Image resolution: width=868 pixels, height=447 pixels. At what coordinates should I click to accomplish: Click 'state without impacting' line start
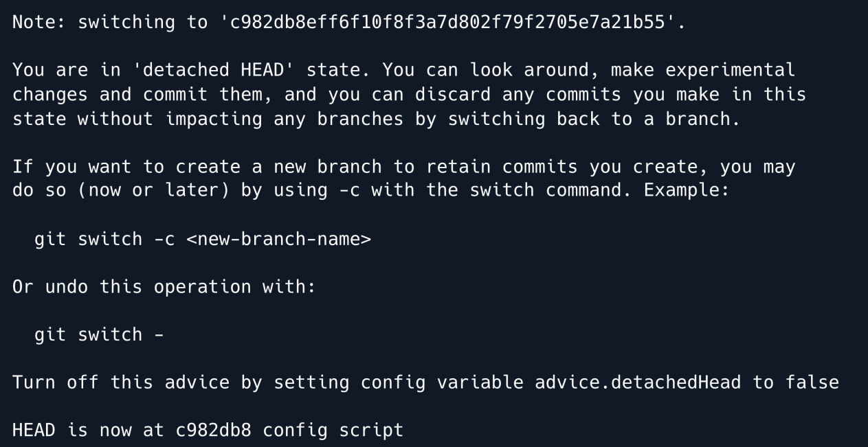pos(137,119)
